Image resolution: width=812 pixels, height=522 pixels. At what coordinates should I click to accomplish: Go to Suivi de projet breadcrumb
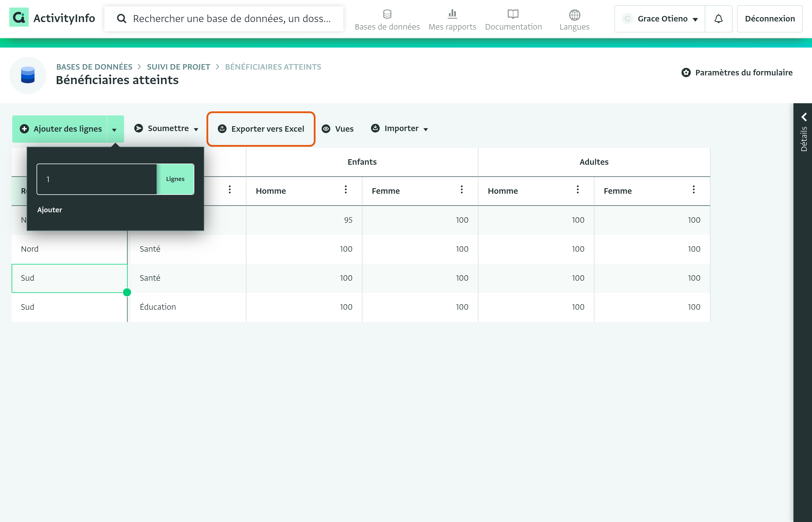(x=179, y=67)
